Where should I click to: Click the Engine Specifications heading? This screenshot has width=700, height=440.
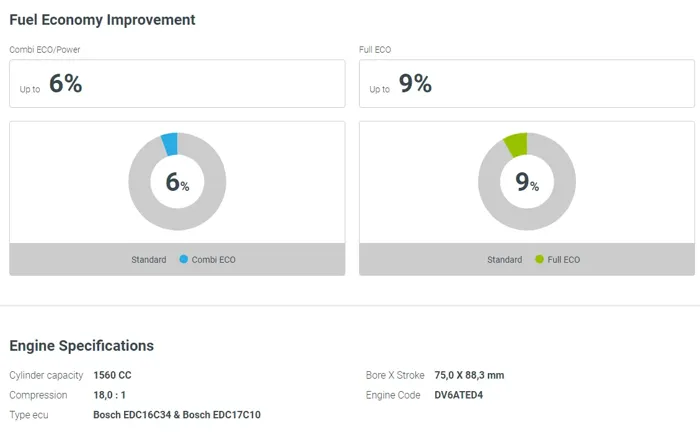tap(82, 346)
